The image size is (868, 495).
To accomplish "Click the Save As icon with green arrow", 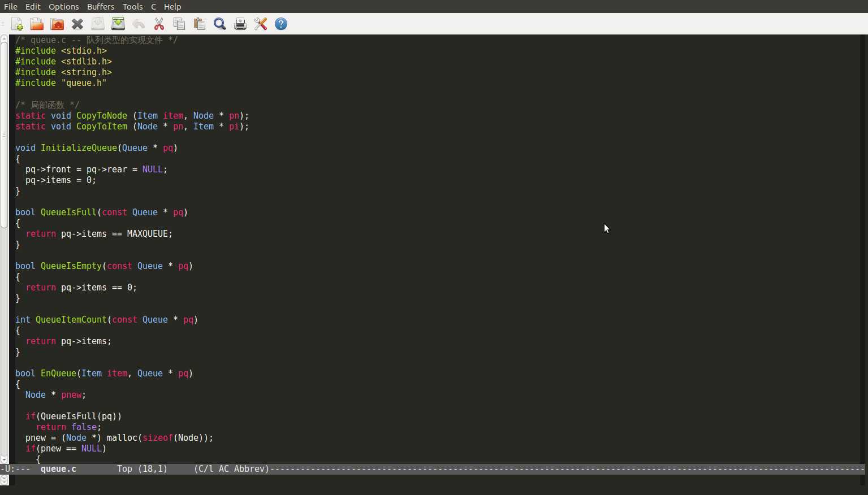I will [x=118, y=24].
